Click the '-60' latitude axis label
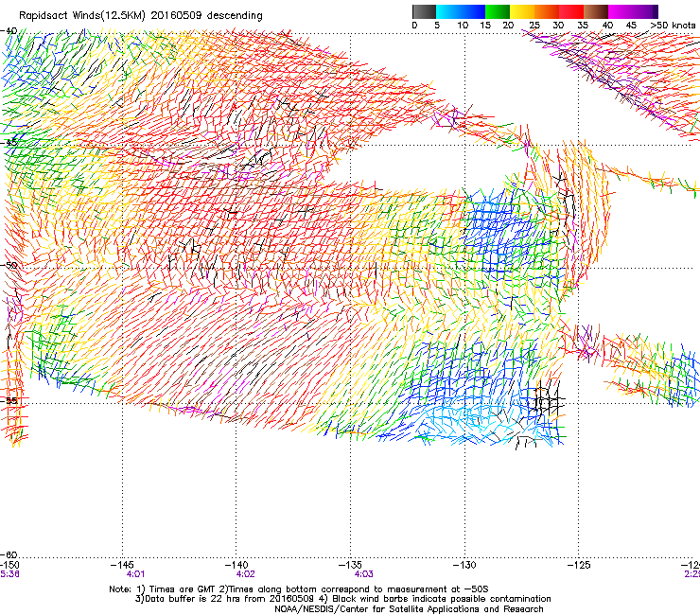Image resolution: width=700 pixels, height=615 pixels. [9, 554]
